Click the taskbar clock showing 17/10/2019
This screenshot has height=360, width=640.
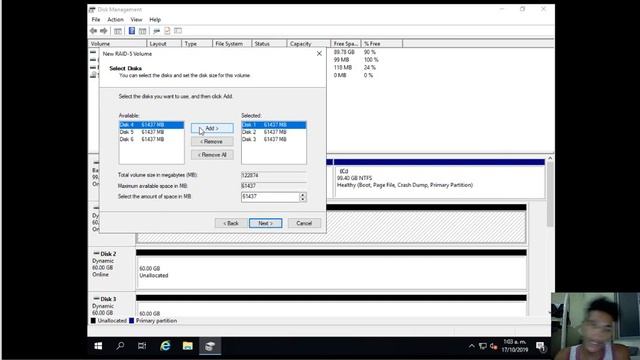tap(514, 346)
